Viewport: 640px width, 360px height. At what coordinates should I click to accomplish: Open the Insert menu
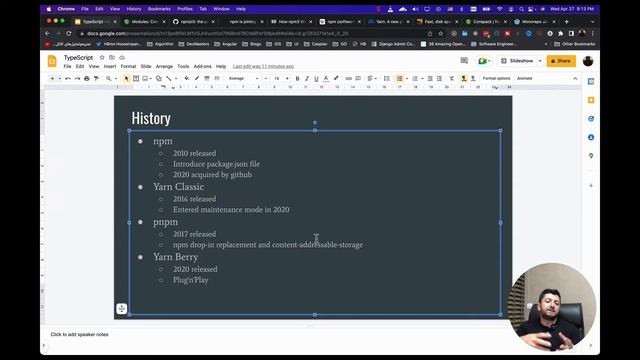[x=110, y=66]
